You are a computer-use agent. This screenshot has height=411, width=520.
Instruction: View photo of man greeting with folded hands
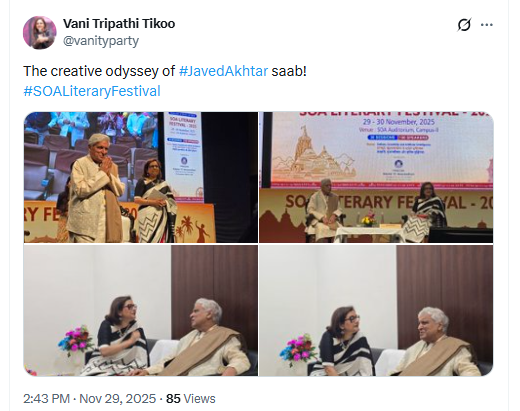click(x=141, y=177)
